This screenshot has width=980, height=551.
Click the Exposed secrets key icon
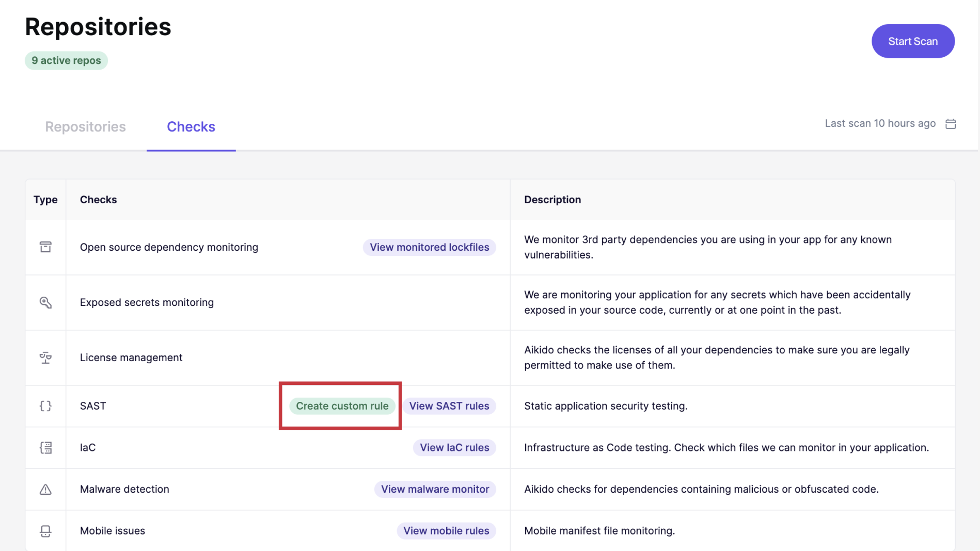coord(45,302)
